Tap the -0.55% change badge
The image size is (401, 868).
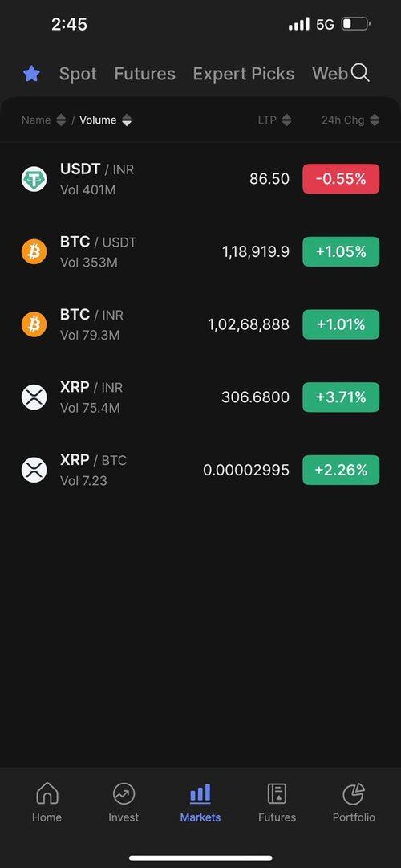click(341, 179)
